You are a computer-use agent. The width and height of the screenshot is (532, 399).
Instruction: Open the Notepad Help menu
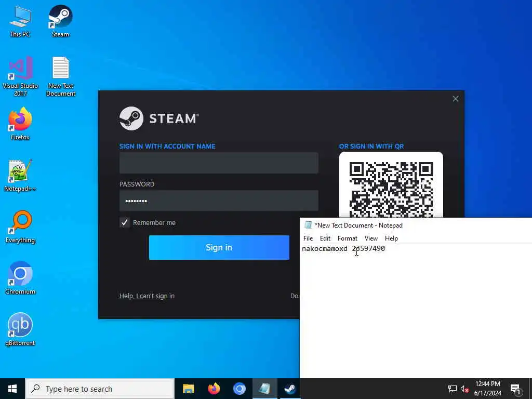391,238
